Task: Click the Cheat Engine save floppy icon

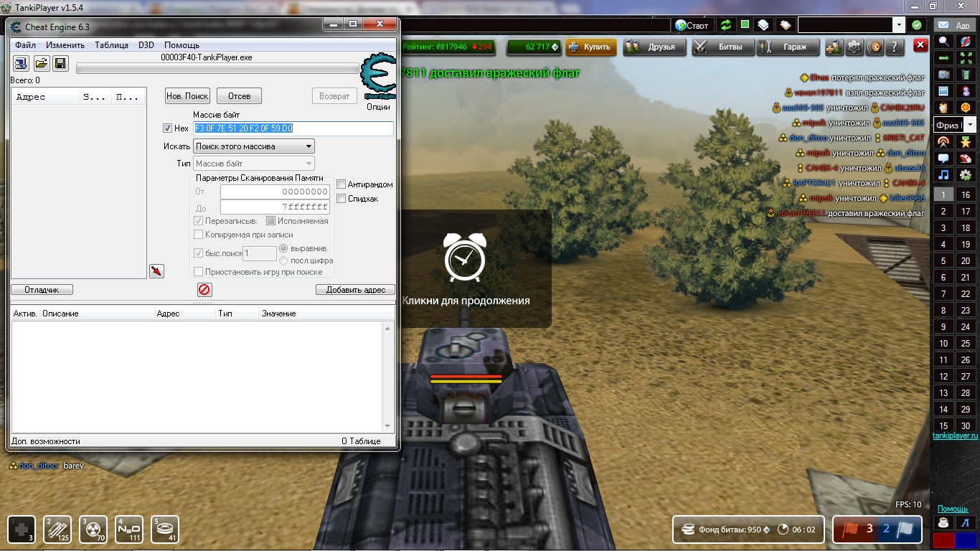Action: pos(60,63)
